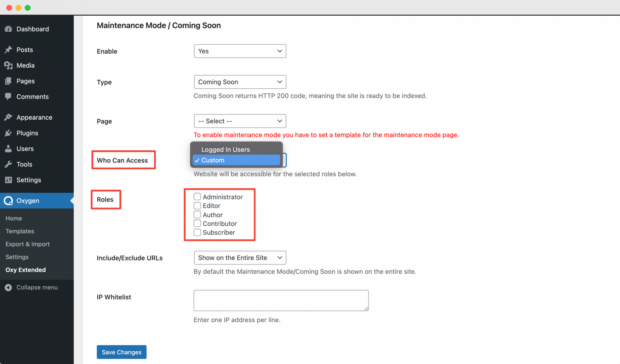Click inside the IP Whitelist text area

click(x=281, y=300)
